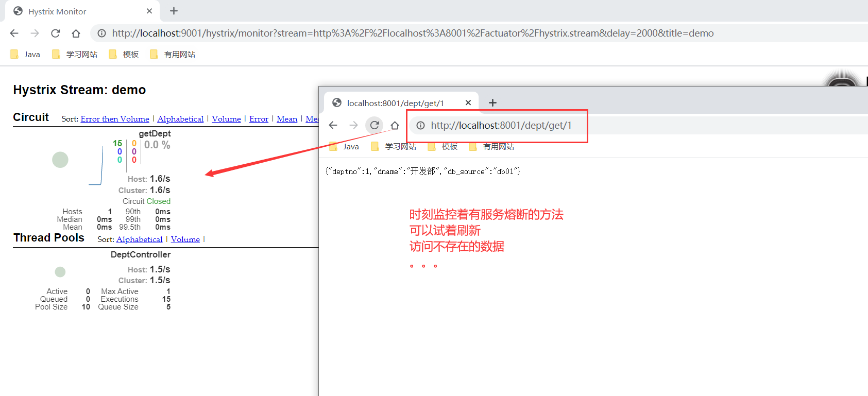868x396 pixels.
Task: Open 模板 bookmark folder in front window
Action: 442,147
